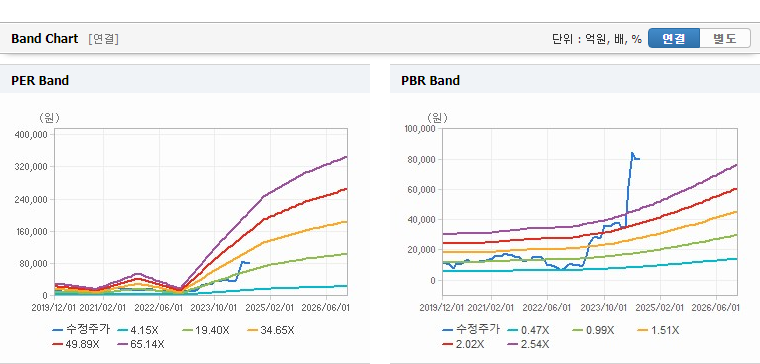Screen dimensions: 760x364
Task: Toggle 34.65X line in PER Band legend
Action: point(270,330)
